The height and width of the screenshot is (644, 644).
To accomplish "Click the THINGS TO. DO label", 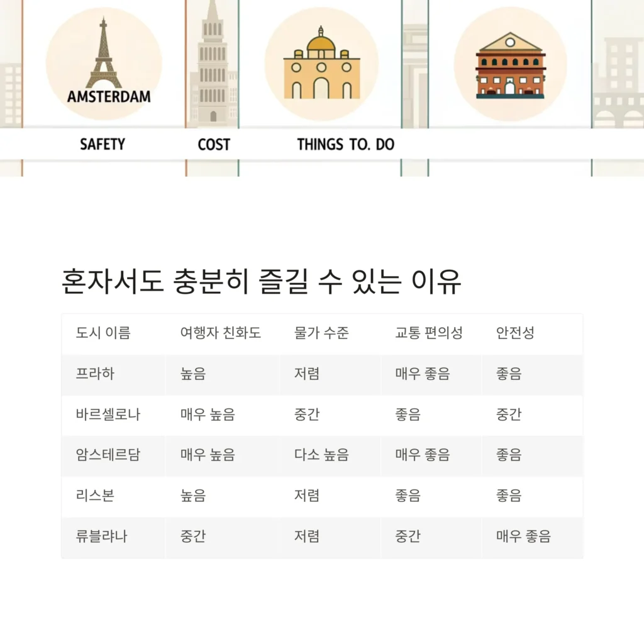I will 345,144.
